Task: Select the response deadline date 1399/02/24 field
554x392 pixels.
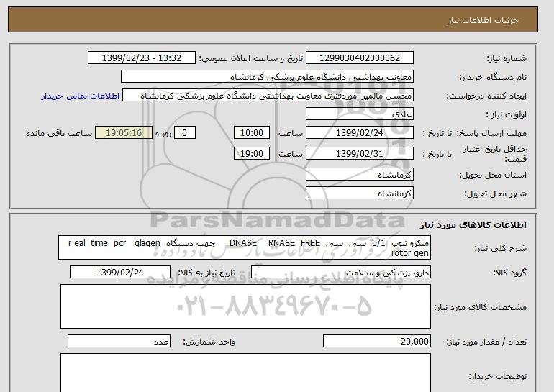Action: [x=359, y=133]
